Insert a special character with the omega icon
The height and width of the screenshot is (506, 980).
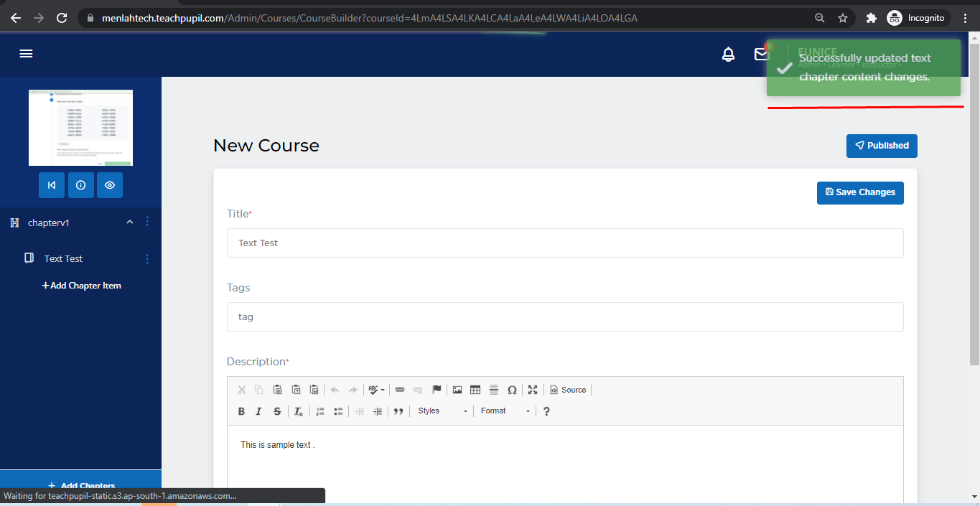coord(512,390)
